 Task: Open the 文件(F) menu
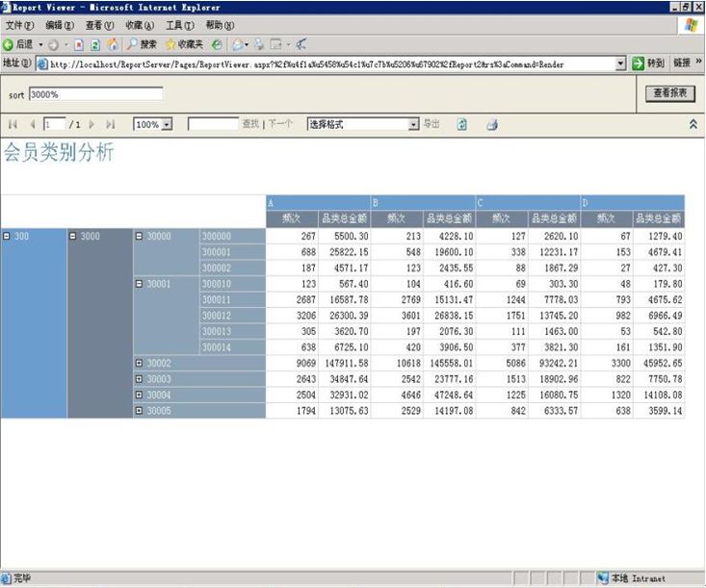19,25
